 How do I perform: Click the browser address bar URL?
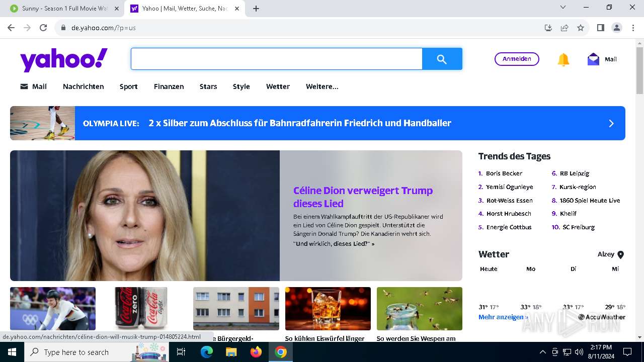tap(104, 28)
